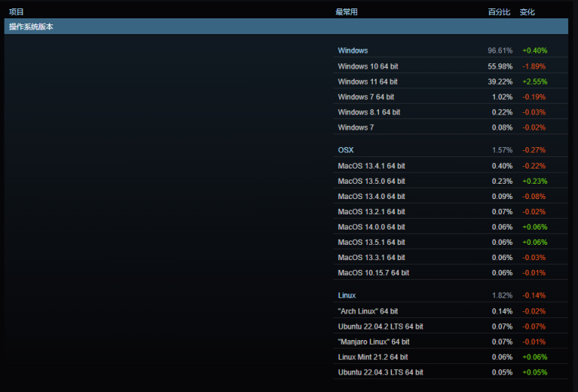
Task: Click the 1.02% percentage value
Action: click(x=502, y=97)
